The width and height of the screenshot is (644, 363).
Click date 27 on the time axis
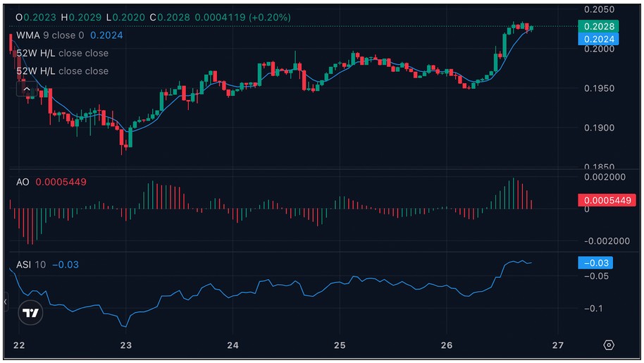(x=557, y=346)
